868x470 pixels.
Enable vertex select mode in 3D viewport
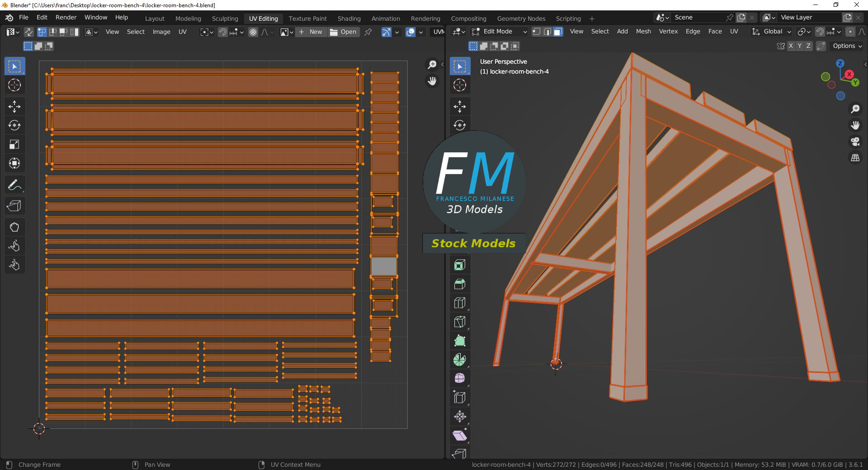(536, 32)
